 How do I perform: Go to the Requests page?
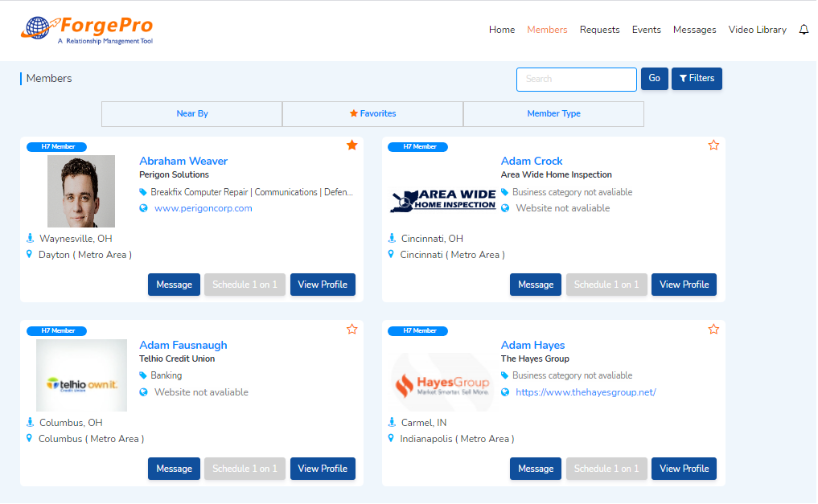(599, 30)
